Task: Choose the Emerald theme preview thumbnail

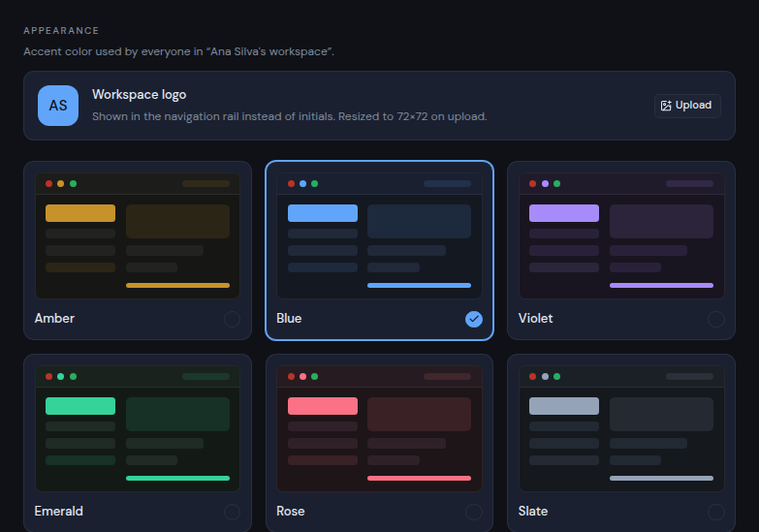Action: (138, 428)
